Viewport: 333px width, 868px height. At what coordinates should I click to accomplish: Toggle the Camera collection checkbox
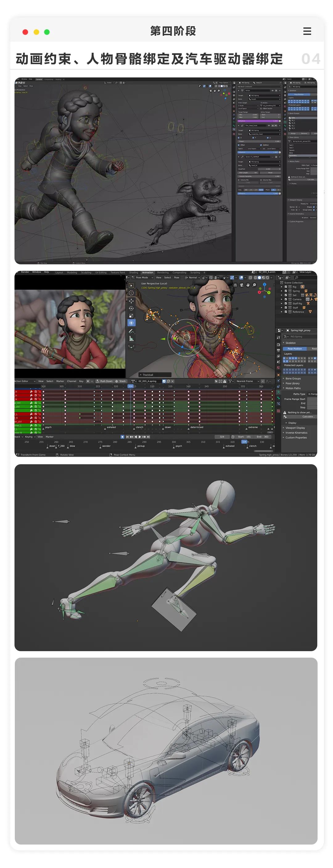(286, 299)
